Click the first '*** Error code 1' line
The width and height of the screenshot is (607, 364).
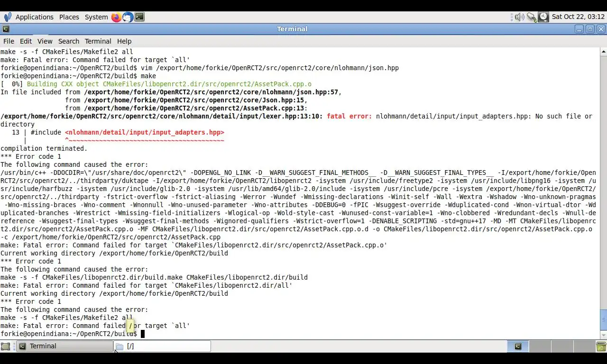31,156
